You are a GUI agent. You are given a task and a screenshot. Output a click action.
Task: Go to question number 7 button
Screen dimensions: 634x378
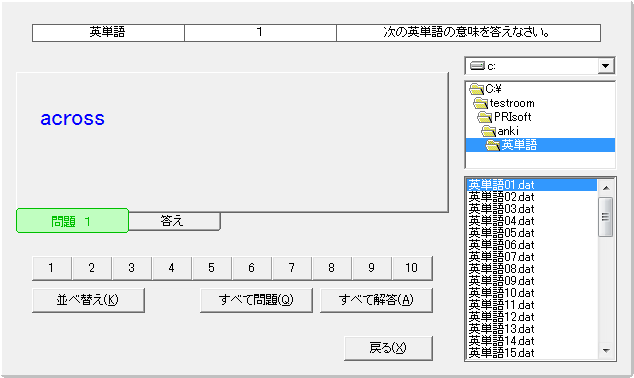click(x=292, y=268)
